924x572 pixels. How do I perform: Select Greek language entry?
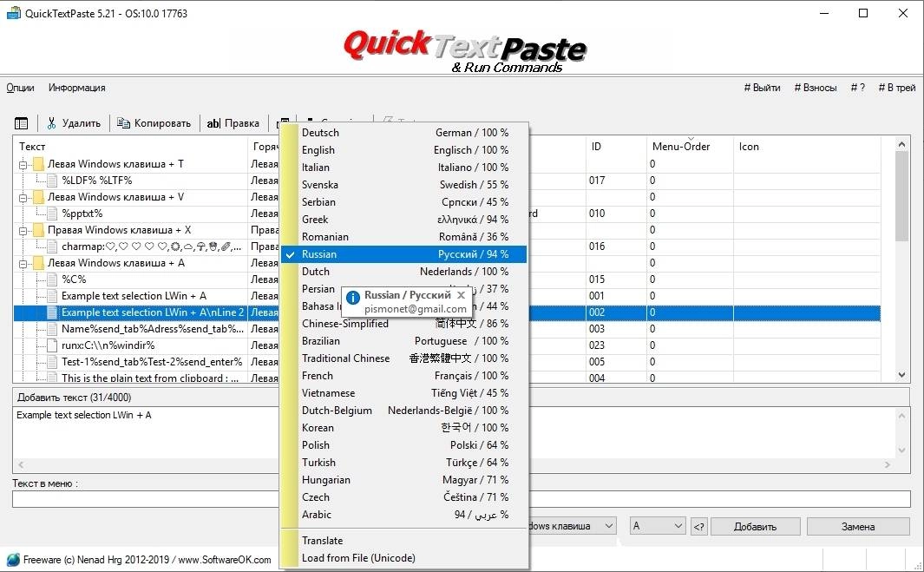405,220
